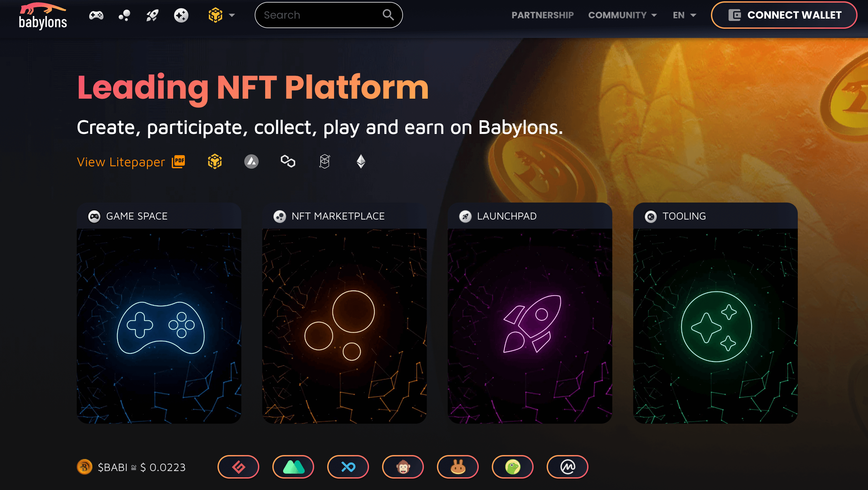868x490 pixels.
Task: Open Game Space via gamepad header icon
Action: tap(96, 15)
